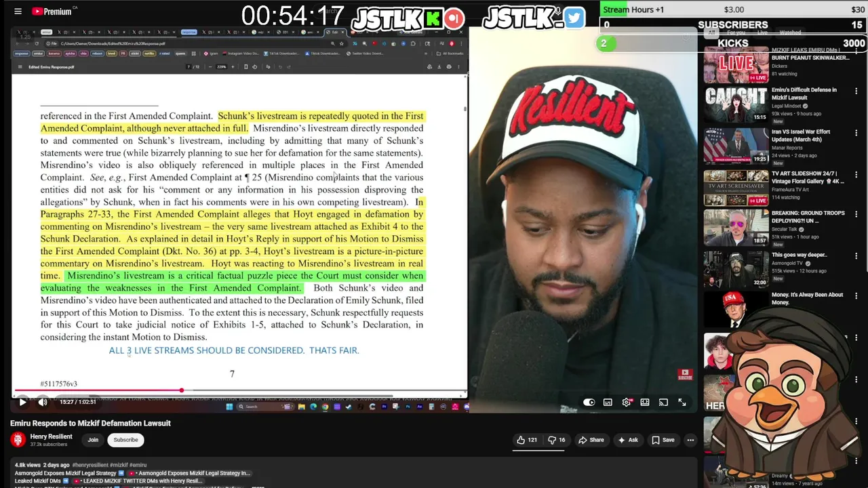Select the Live filter chip

[762, 33]
